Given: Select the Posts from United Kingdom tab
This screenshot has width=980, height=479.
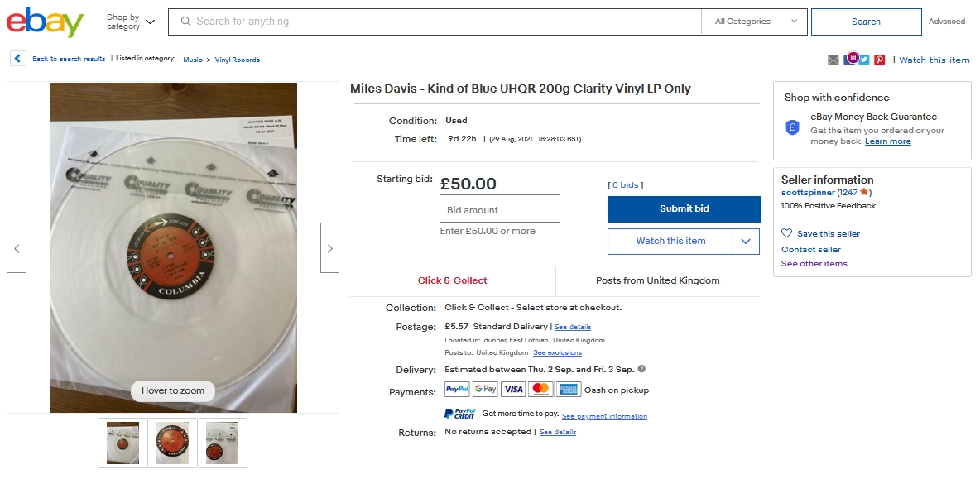Looking at the screenshot, I should click(x=657, y=280).
